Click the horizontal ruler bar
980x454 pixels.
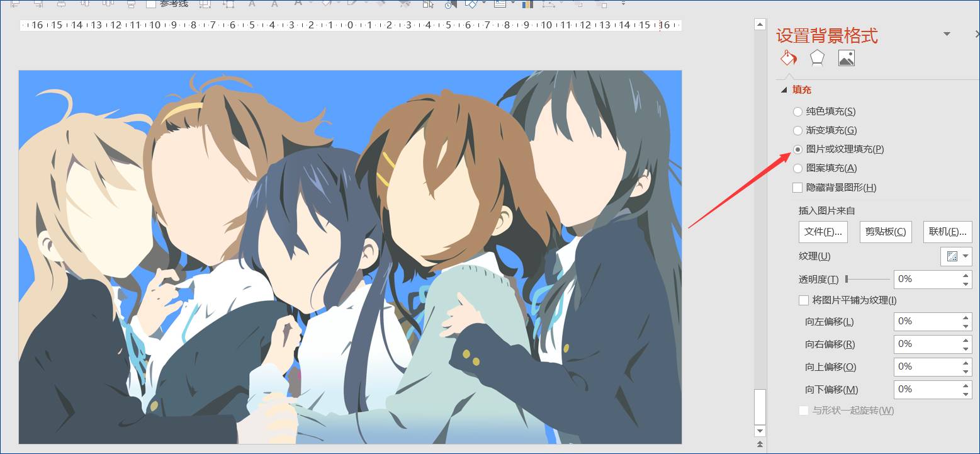click(x=351, y=25)
